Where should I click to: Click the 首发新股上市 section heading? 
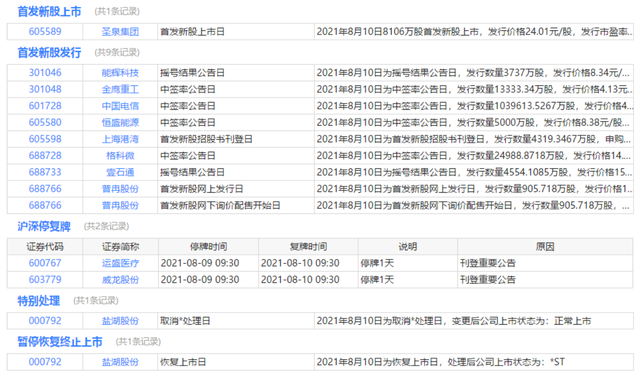pos(49,11)
